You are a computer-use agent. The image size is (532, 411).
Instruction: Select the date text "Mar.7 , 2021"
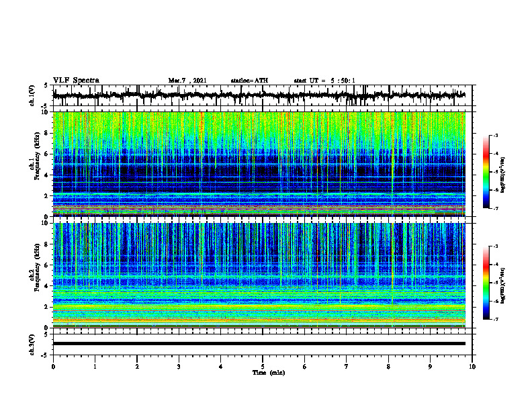(x=187, y=81)
